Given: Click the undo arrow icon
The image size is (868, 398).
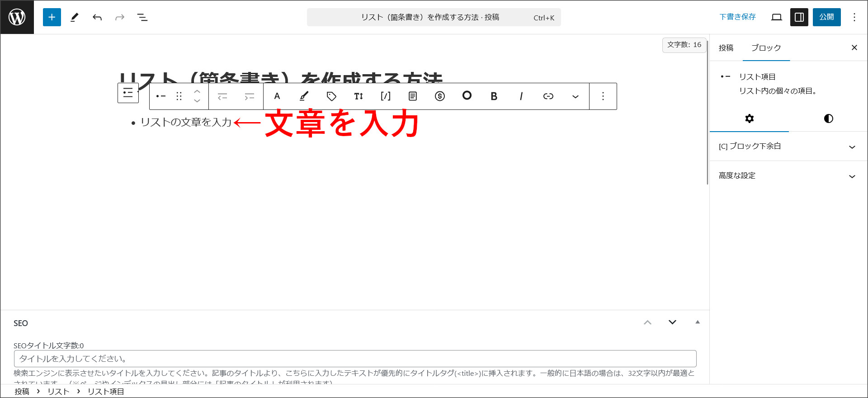Looking at the screenshot, I should 97,17.
